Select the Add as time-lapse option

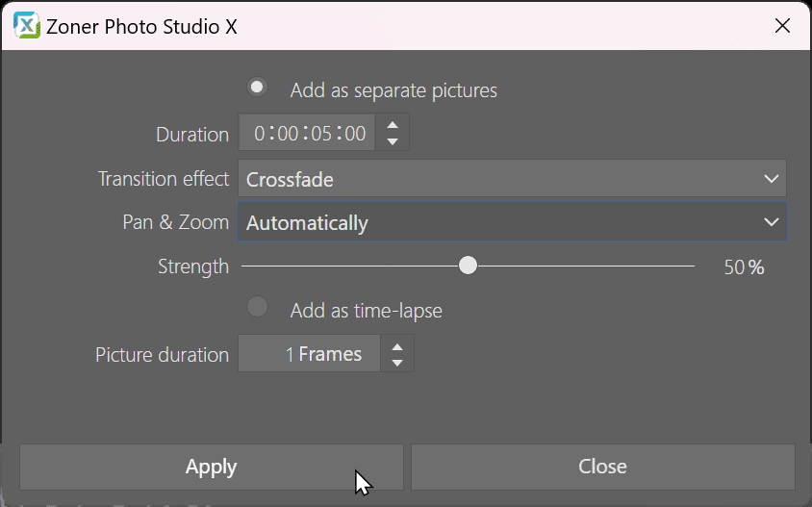point(257,307)
